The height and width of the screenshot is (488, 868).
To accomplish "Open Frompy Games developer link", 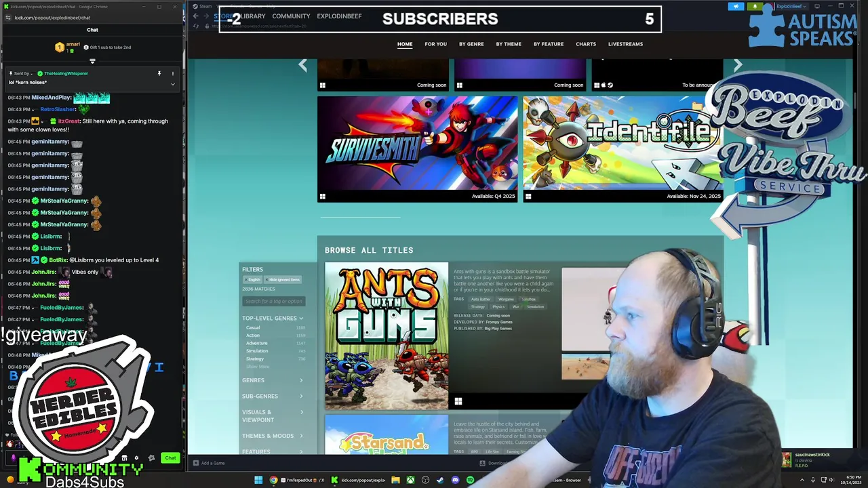I will click(499, 322).
